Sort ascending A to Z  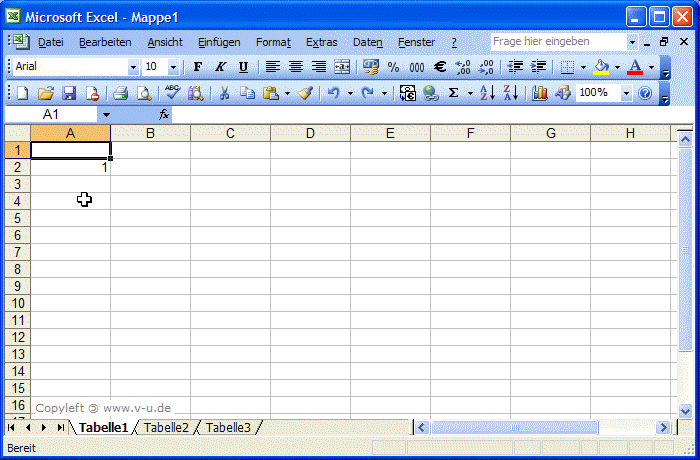tap(488, 93)
